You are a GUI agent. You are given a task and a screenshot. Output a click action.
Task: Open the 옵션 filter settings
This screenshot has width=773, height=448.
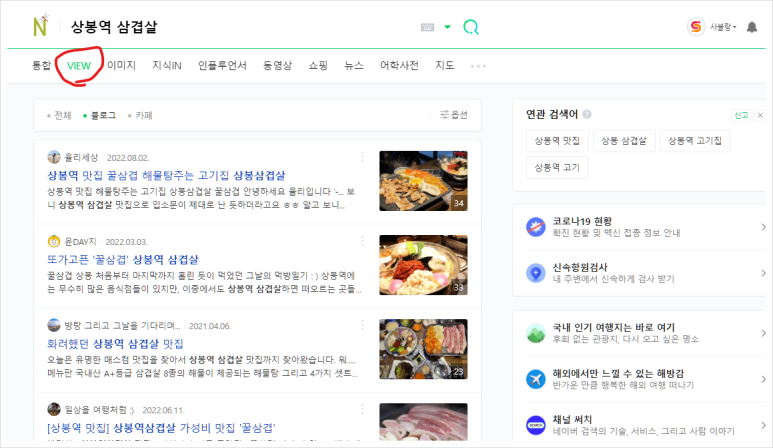(454, 115)
